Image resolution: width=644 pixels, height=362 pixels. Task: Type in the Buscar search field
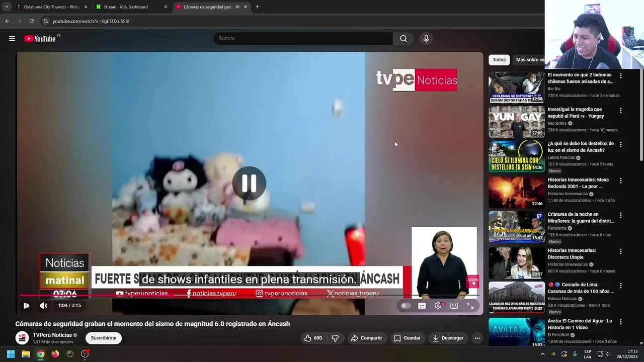(304, 39)
